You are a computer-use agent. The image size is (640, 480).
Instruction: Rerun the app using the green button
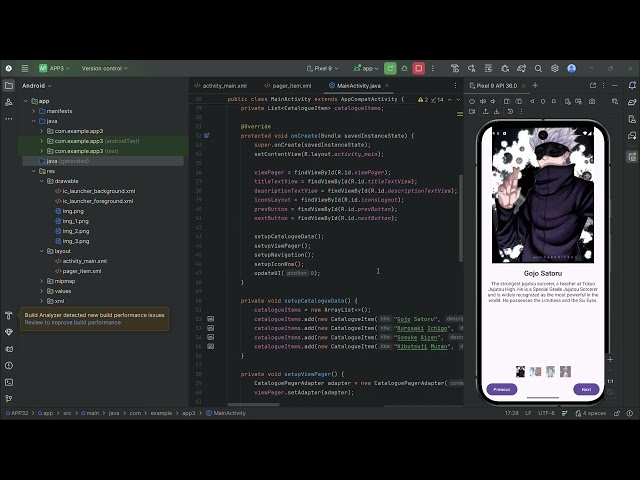(x=390, y=69)
